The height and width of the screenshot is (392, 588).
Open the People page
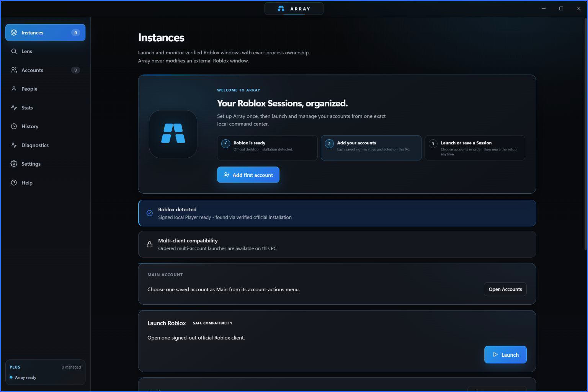click(x=45, y=89)
